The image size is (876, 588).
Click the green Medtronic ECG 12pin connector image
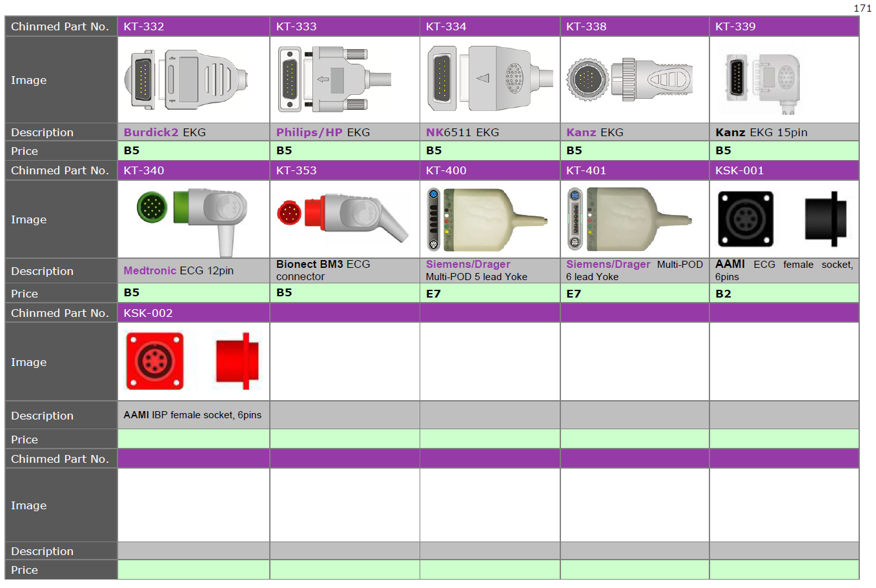click(x=192, y=218)
